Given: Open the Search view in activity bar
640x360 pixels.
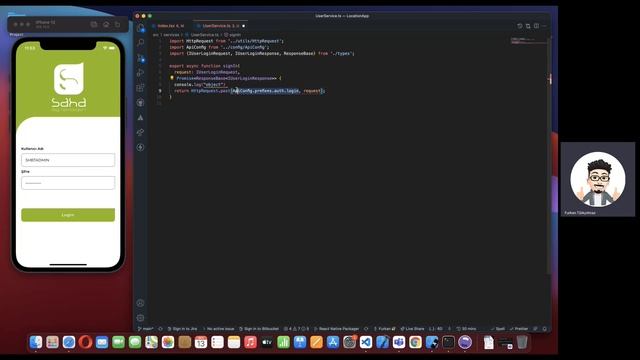Looking at the screenshot, I should (140, 42).
